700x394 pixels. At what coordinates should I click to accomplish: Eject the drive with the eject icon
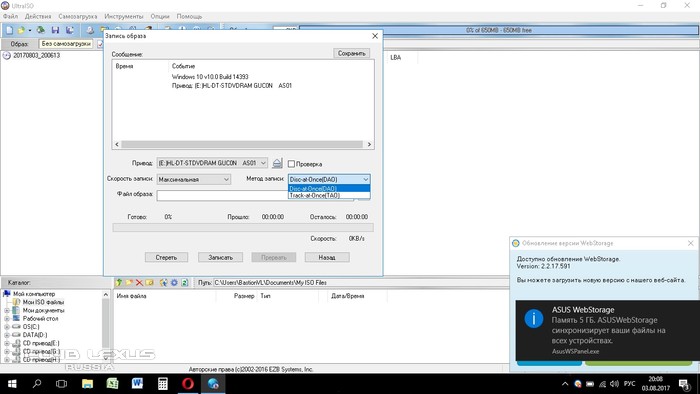(x=277, y=163)
